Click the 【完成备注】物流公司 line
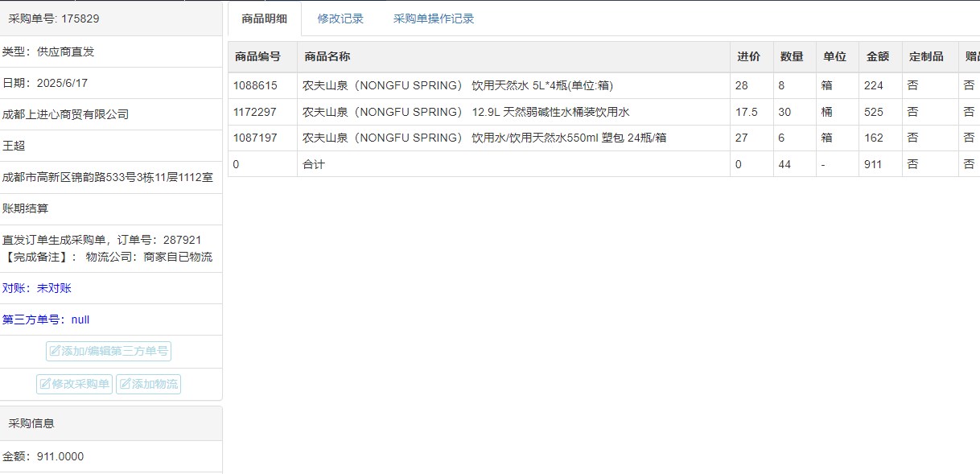The height and width of the screenshot is (474, 980). [108, 257]
